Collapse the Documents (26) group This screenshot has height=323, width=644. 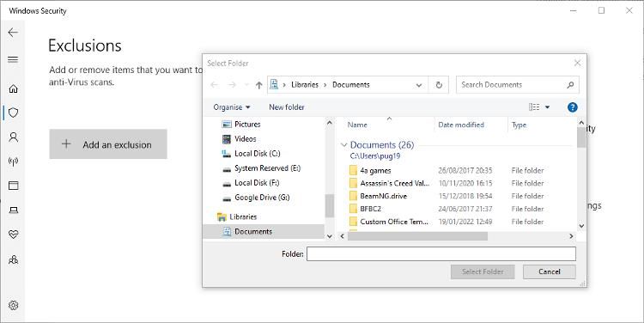(x=343, y=145)
